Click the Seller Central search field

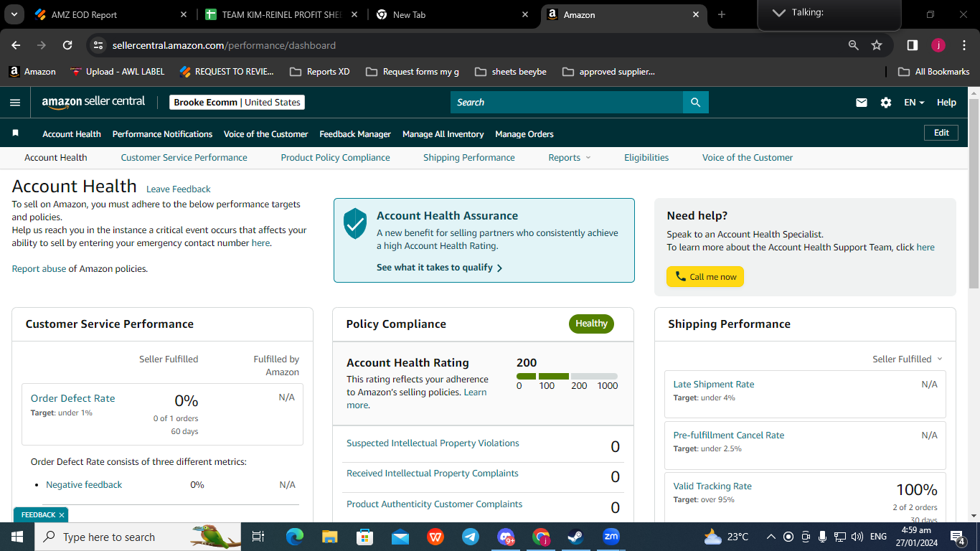click(567, 103)
